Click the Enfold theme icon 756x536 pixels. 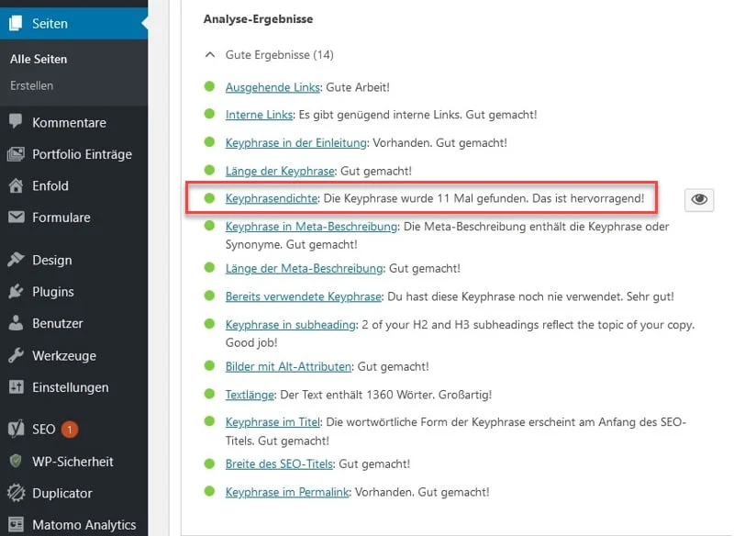pos(15,185)
